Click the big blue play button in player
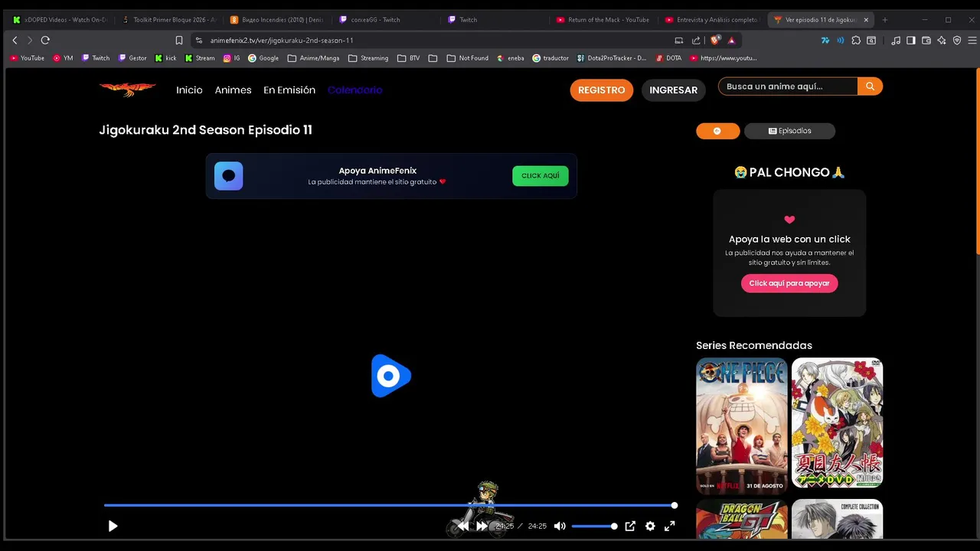The height and width of the screenshot is (551, 980). [391, 376]
